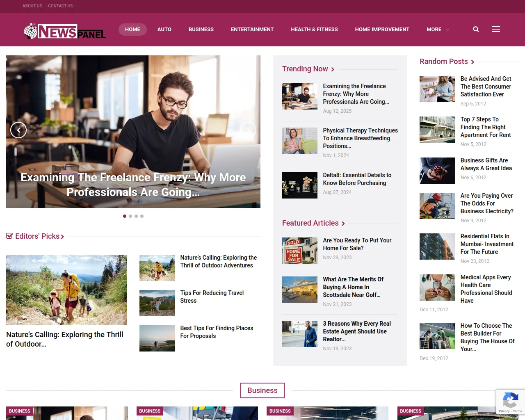Viewport: 525px width, 420px height.
Task: Read 'Are You Ready To Put Your Home For Sale?'
Action: pos(357,244)
